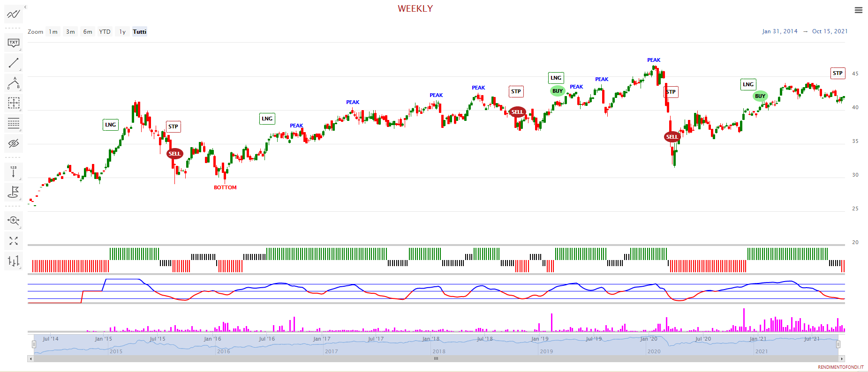
Task: Expand submenu arrow of OHLC type tool
Action: [20, 268]
